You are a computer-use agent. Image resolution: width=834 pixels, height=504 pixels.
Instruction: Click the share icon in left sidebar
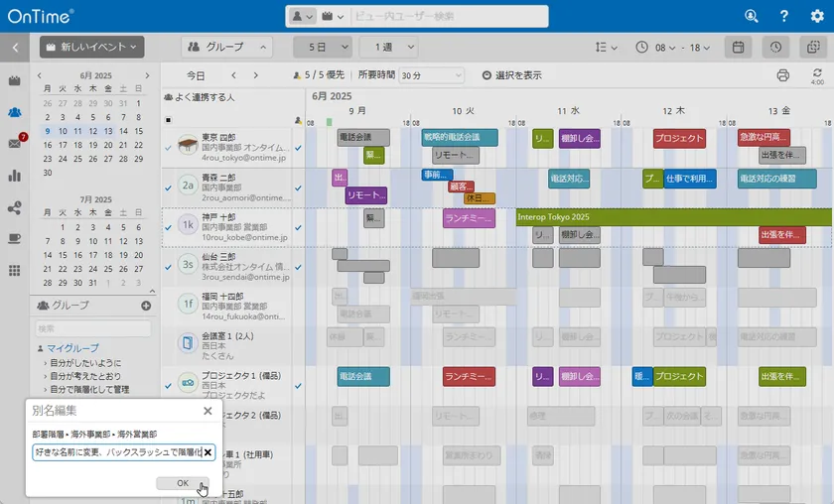click(15, 207)
